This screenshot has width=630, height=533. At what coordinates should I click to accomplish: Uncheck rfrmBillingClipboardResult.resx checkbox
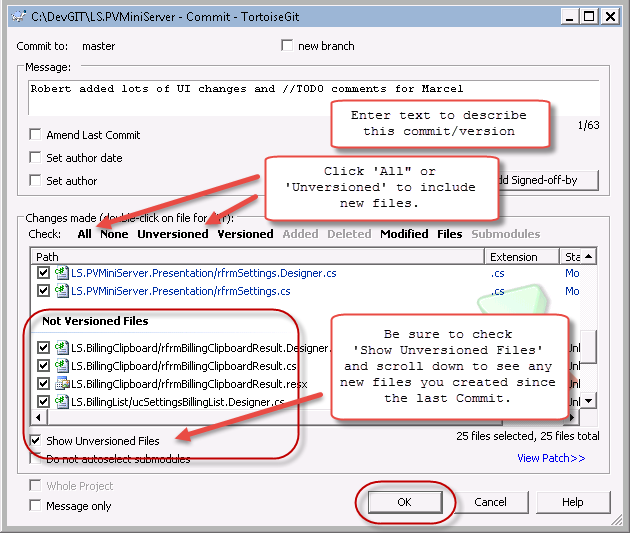[43, 384]
